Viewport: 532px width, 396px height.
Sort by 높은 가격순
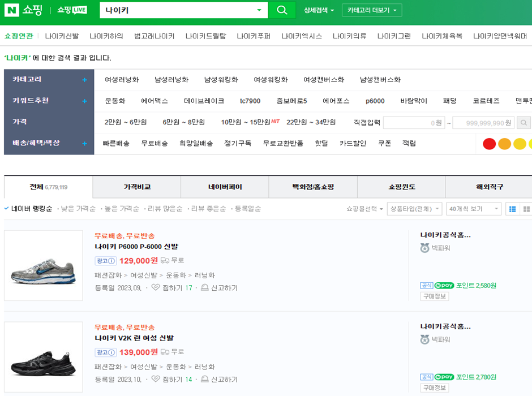click(122, 209)
